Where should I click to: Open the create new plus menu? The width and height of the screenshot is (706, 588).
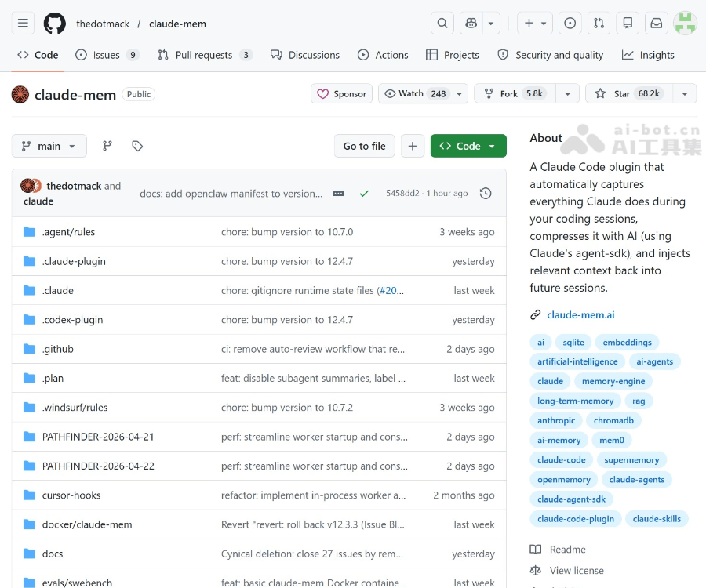(x=535, y=23)
